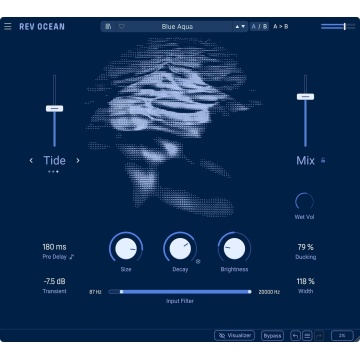
Task: Click the Input Filter low cutoff handle
Action: [x=121, y=292]
